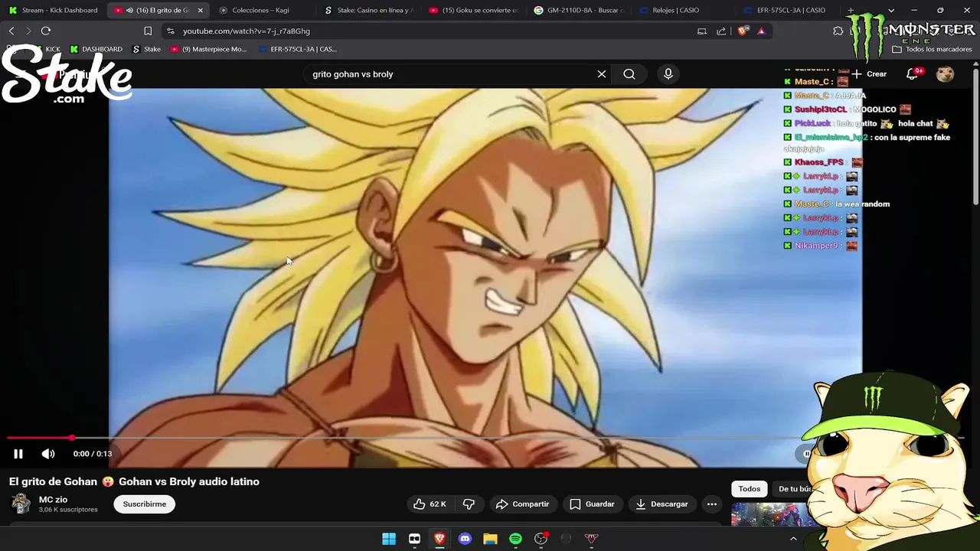Open the Discord taskbar icon
Screen dimensions: 980x551
point(465,539)
